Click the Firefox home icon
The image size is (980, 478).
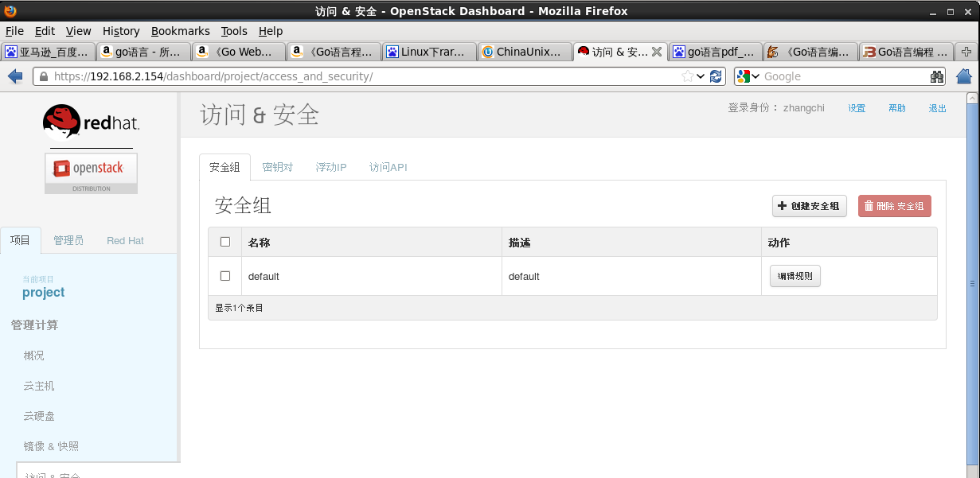[x=963, y=76]
